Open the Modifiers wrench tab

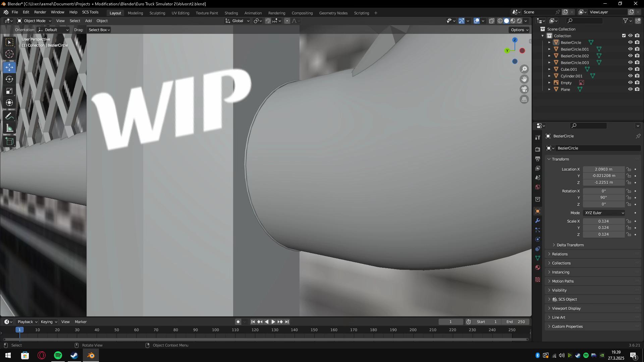tap(538, 221)
